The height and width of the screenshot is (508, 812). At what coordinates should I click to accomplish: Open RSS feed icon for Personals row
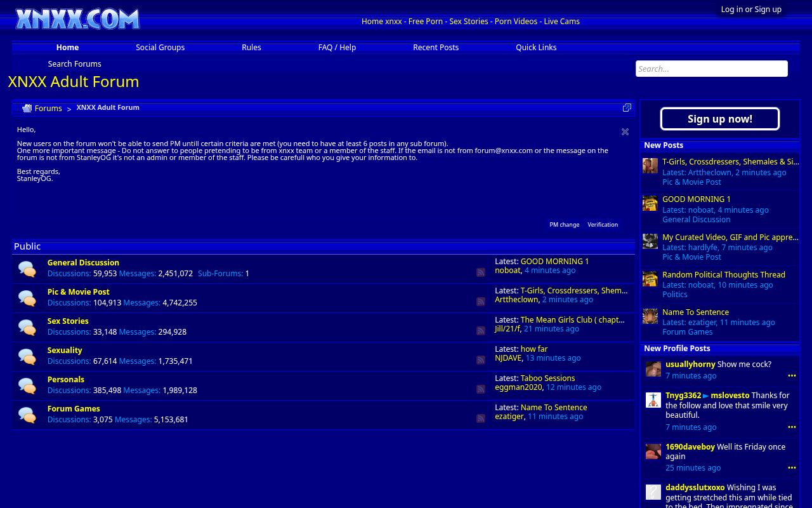tap(481, 389)
